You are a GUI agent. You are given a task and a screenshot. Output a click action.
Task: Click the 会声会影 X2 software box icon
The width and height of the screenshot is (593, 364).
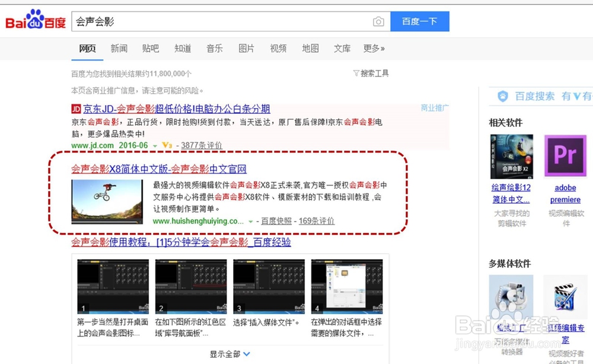point(512,157)
